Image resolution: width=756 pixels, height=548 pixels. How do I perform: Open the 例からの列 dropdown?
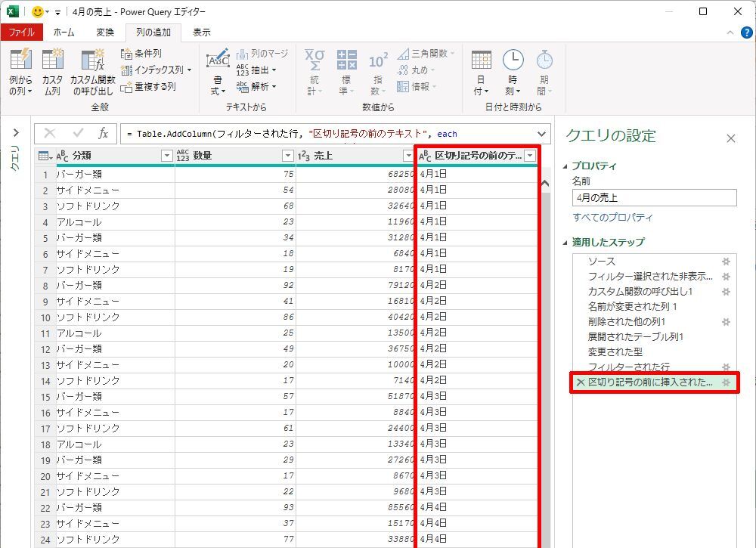point(20,91)
